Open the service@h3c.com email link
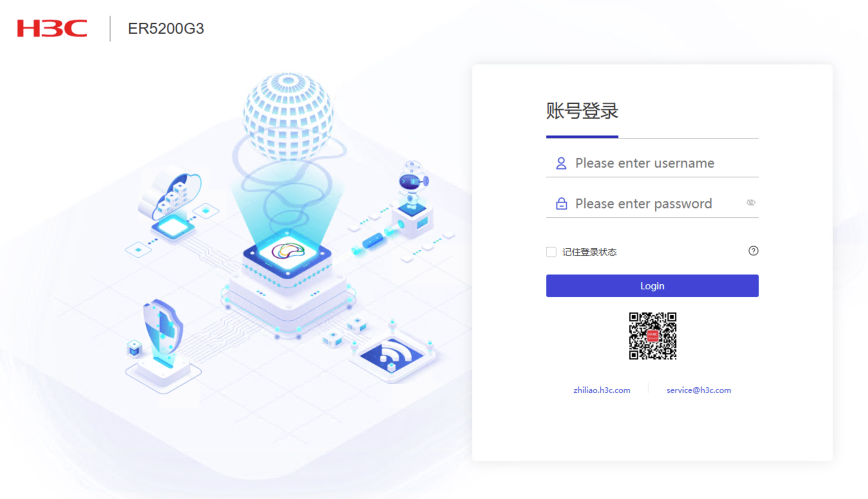Screen dimensions: 868x499 click(699, 390)
